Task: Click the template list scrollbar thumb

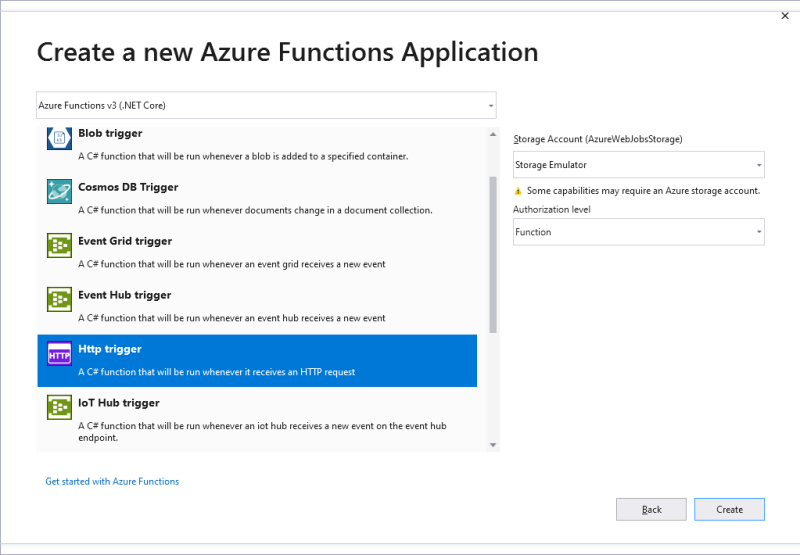Action: click(493, 255)
